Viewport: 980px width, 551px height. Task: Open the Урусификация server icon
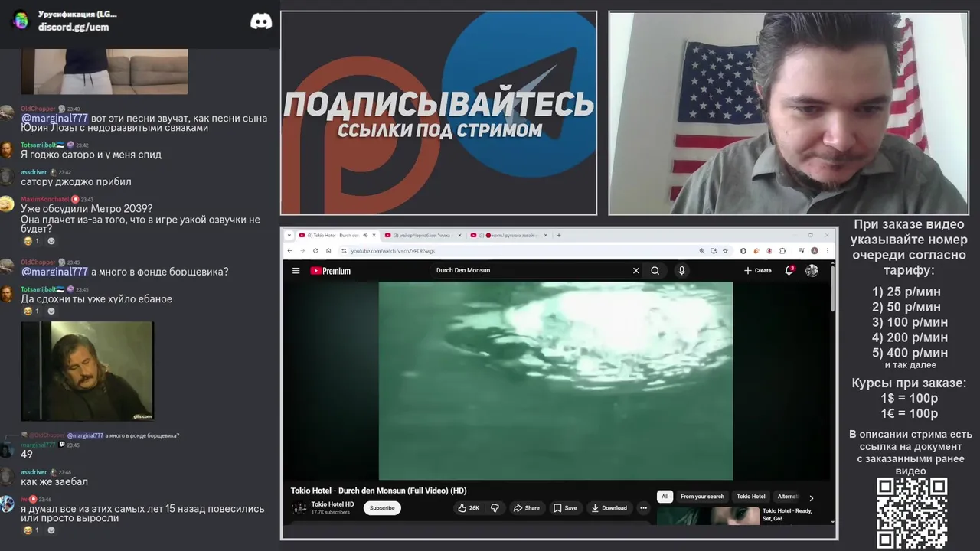(x=21, y=20)
